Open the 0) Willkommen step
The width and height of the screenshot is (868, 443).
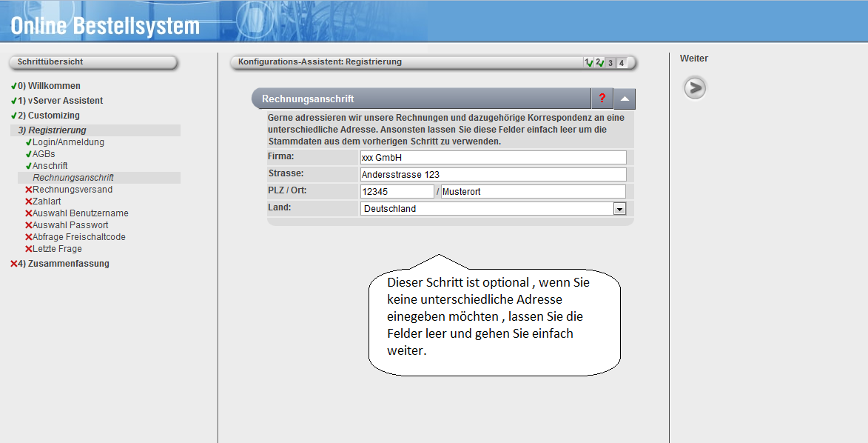point(49,86)
